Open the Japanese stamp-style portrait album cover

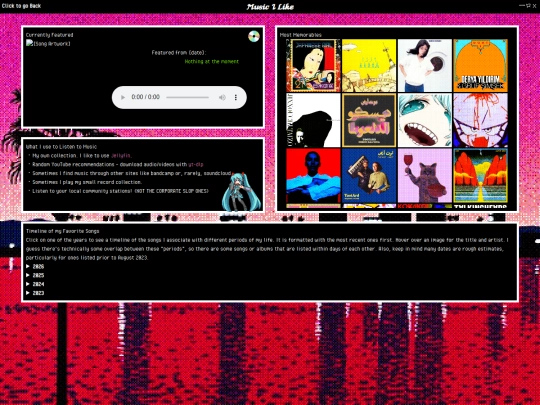click(x=313, y=65)
